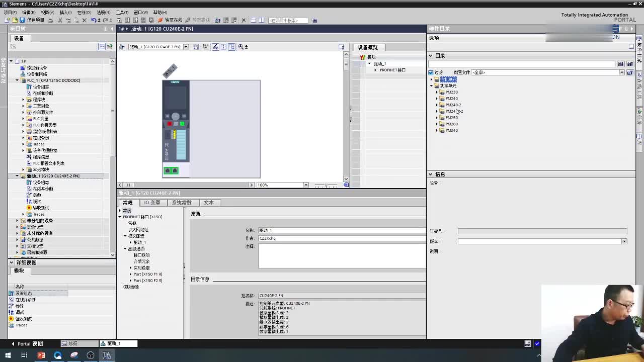Open the 版本 dropdown in information pane
This screenshot has width=644, height=362.
tap(624, 241)
